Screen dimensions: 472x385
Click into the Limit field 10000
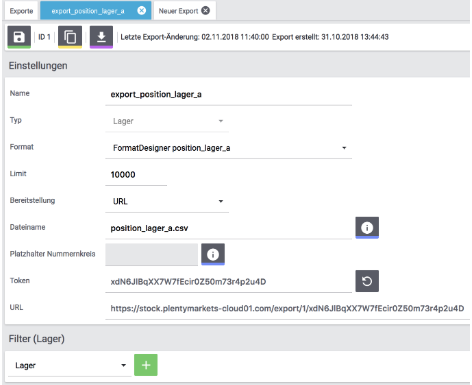tap(136, 175)
